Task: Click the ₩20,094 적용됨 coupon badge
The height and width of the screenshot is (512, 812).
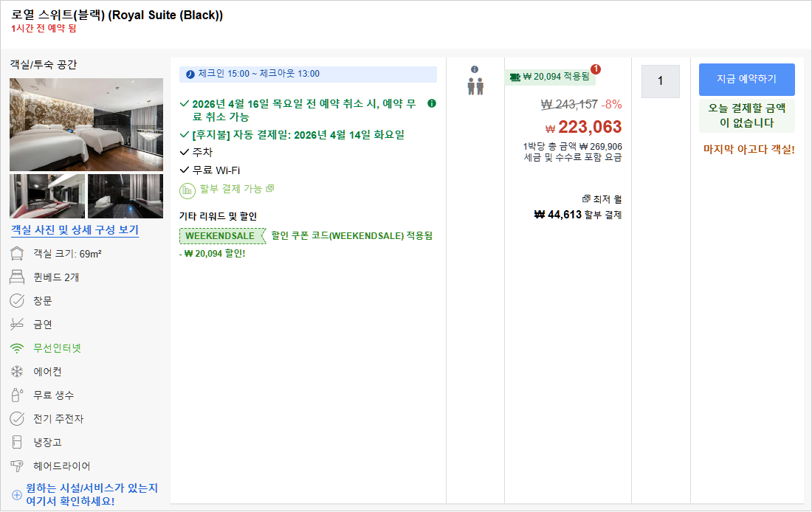Action: click(x=550, y=77)
